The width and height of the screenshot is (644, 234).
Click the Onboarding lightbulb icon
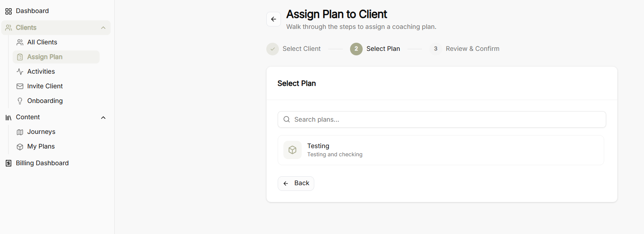(20, 101)
